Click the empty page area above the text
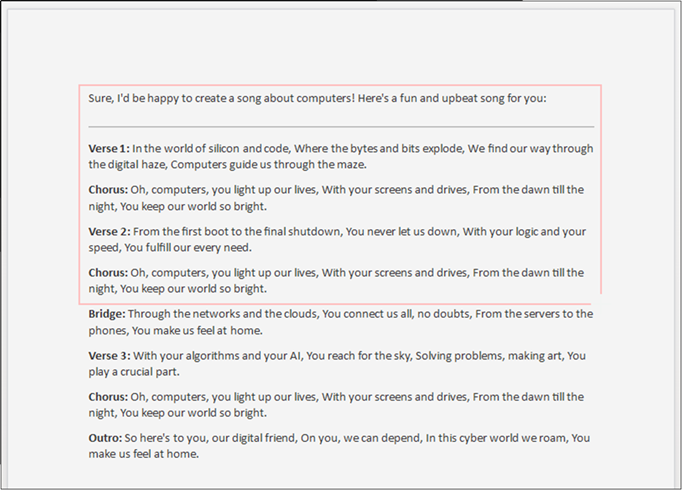682x490 pixels. [x=341, y=46]
